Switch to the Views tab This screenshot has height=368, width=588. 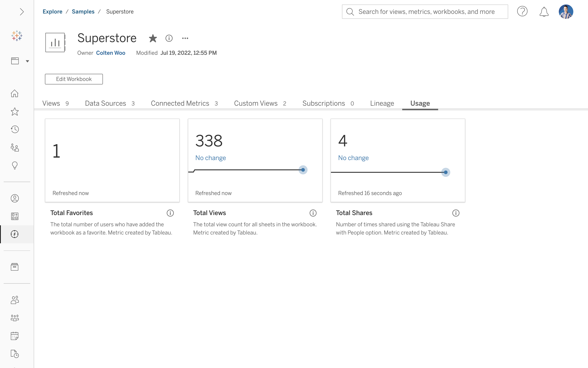click(55, 103)
